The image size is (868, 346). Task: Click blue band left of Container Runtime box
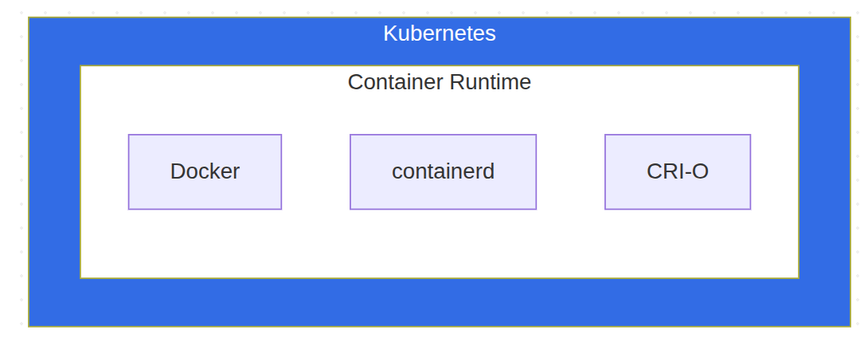tap(54, 171)
